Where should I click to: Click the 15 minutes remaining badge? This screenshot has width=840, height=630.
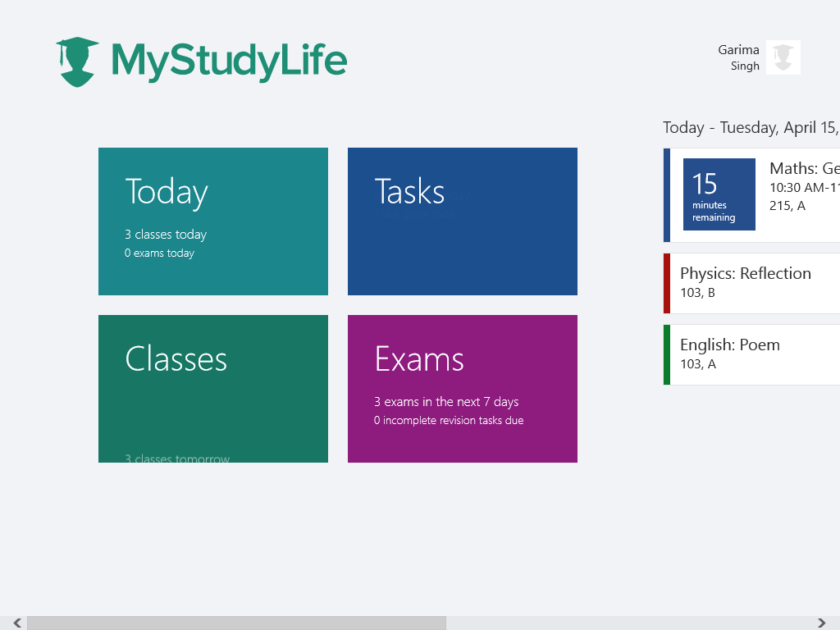pos(719,194)
